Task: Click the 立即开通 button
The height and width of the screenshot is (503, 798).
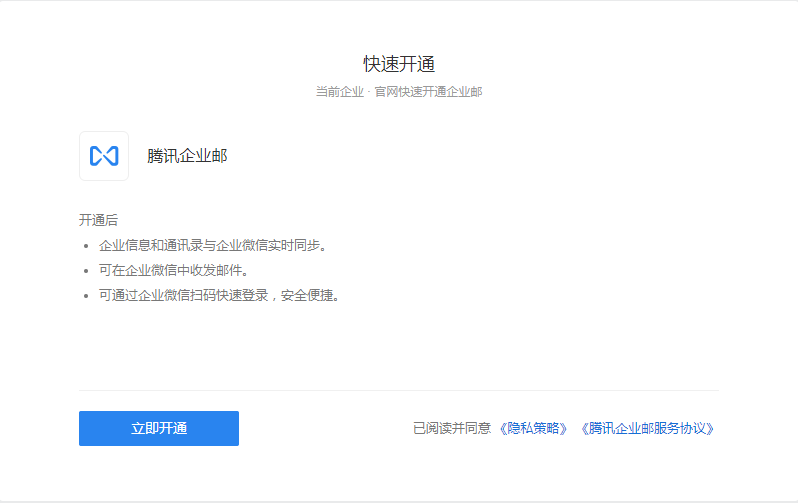Action: coord(159,428)
